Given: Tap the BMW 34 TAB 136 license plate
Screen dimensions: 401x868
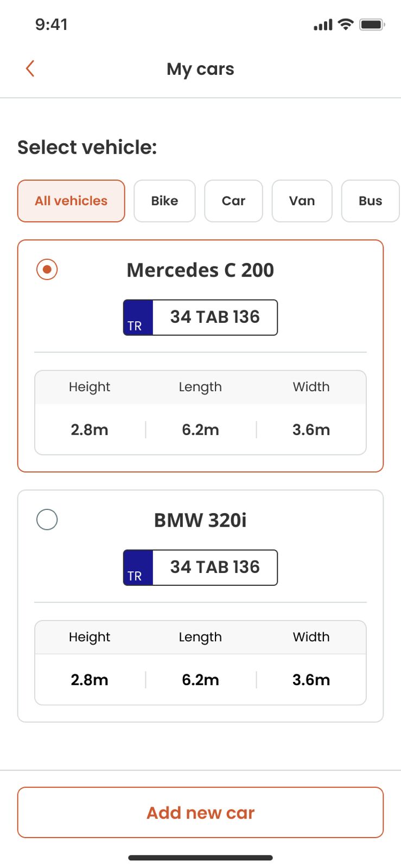Looking at the screenshot, I should 215,567.
